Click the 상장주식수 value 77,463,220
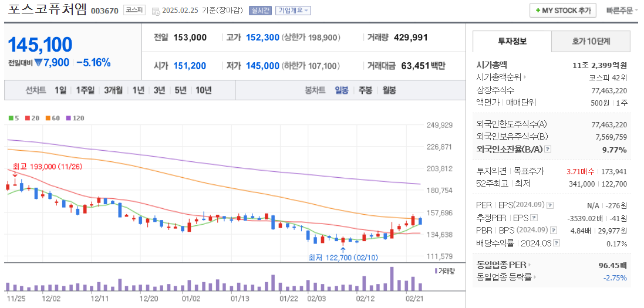The width and height of the screenshot is (644, 308). (x=609, y=90)
